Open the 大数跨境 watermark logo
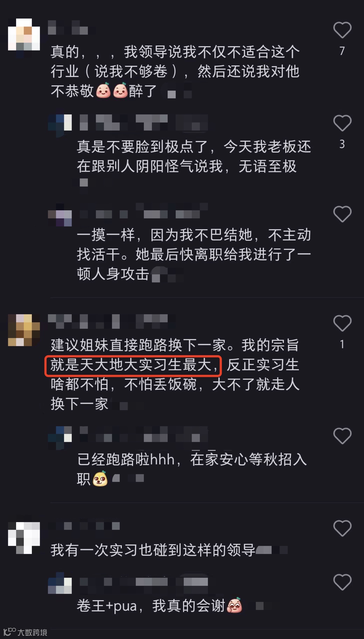364x639 pixels. pos(25,632)
